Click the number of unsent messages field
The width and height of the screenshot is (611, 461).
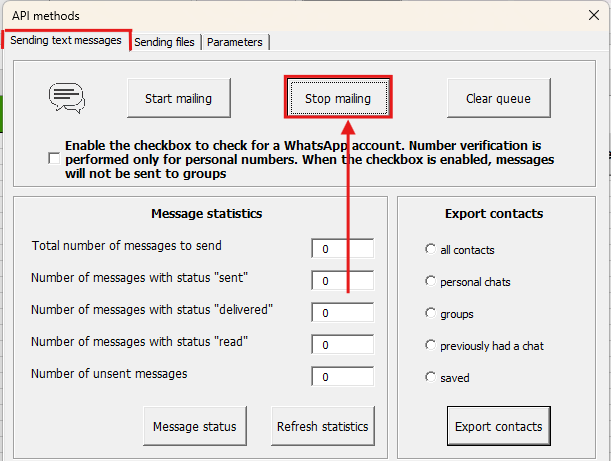coord(342,377)
